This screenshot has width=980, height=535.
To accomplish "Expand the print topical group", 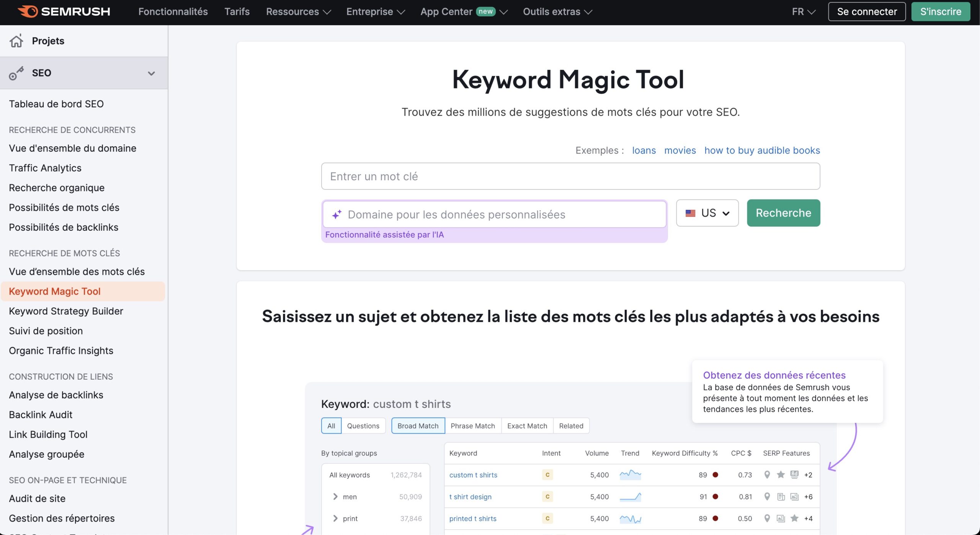I will click(x=335, y=519).
